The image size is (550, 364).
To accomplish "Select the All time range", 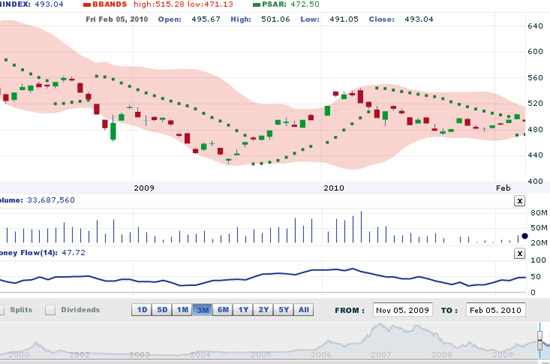I will [304, 310].
